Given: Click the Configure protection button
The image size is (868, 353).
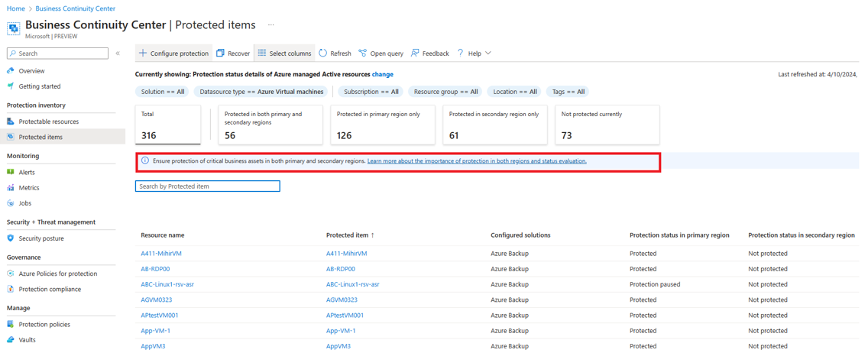Looking at the screenshot, I should coord(173,53).
